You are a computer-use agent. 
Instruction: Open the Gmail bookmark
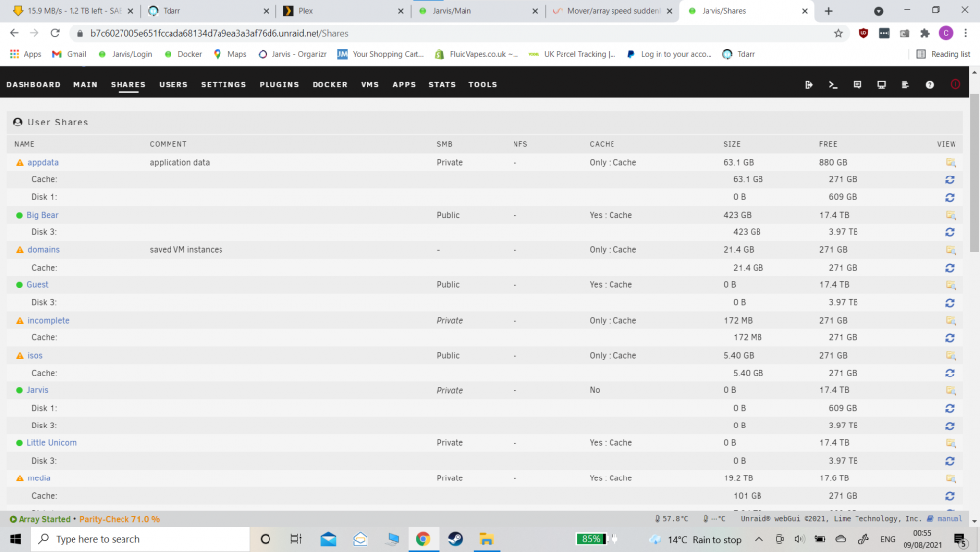tap(70, 54)
